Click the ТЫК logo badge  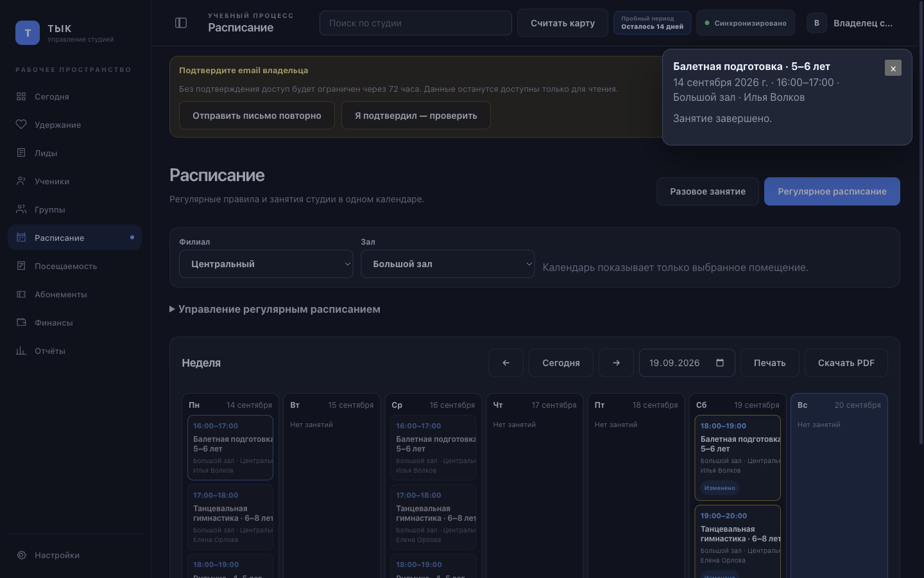tap(28, 33)
